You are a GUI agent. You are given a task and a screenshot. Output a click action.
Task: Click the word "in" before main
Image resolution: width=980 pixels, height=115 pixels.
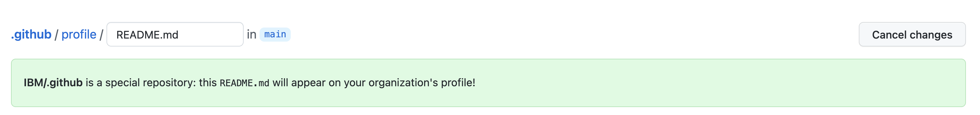(252, 35)
